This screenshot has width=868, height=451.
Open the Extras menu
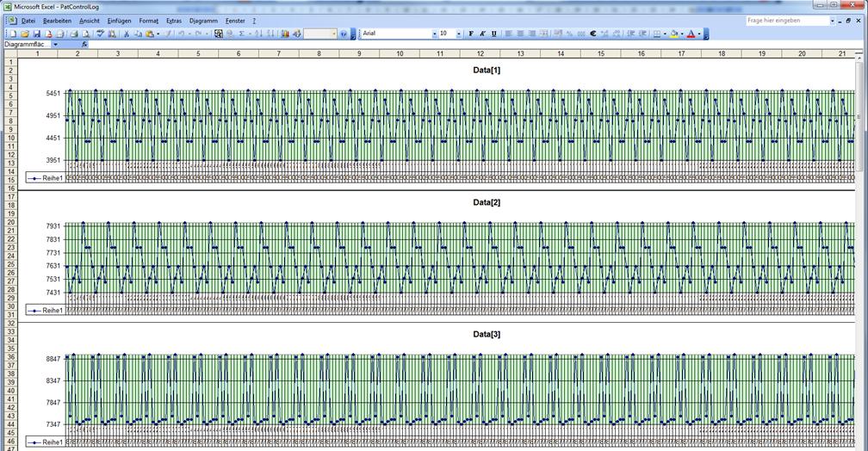click(174, 21)
